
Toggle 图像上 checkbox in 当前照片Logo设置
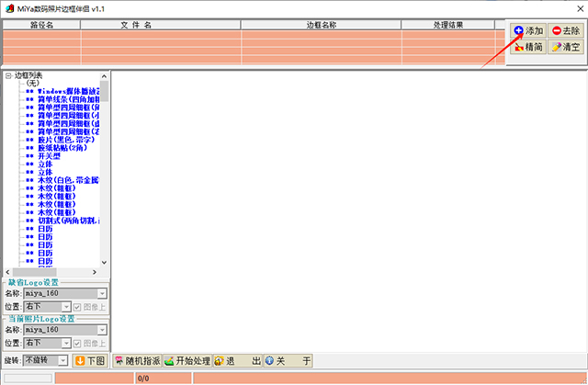pyautogui.click(x=77, y=344)
